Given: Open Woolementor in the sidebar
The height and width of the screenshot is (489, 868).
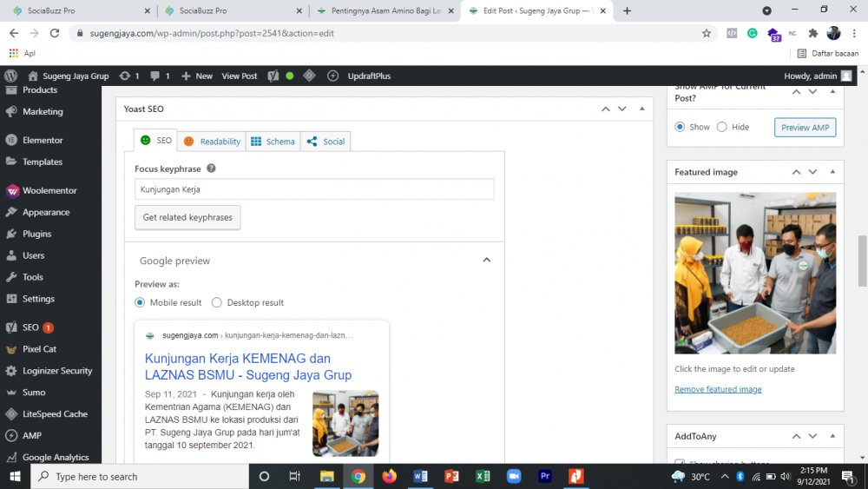Looking at the screenshot, I should coord(50,190).
